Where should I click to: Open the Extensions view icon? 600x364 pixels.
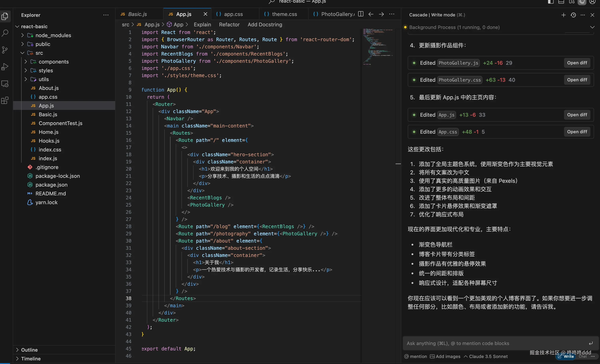click(5, 100)
